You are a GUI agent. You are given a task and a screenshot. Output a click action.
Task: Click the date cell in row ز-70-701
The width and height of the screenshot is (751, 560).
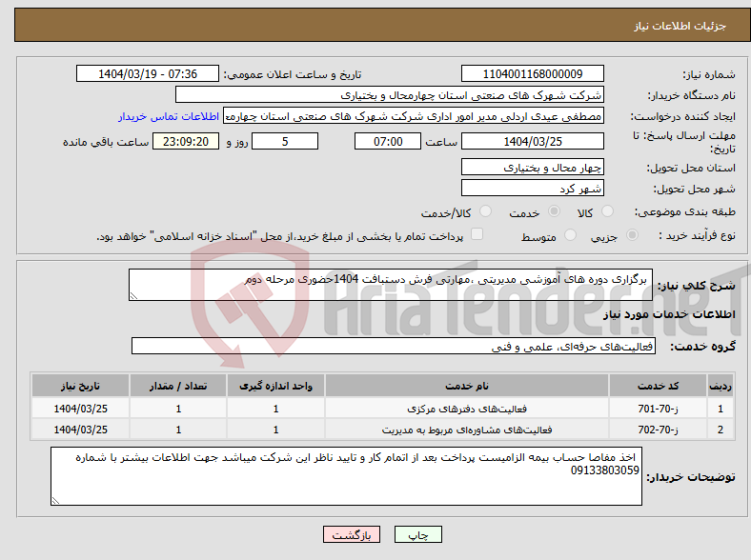(80, 409)
